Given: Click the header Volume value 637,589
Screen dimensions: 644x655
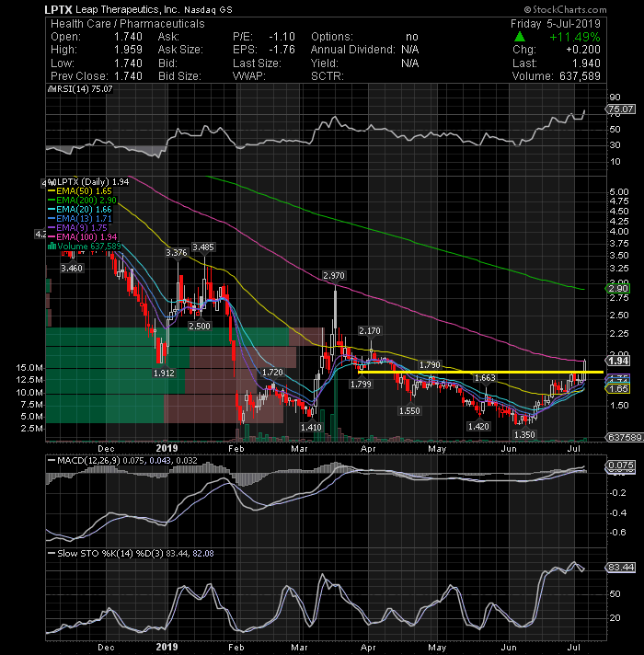Looking at the screenshot, I should (580, 76).
